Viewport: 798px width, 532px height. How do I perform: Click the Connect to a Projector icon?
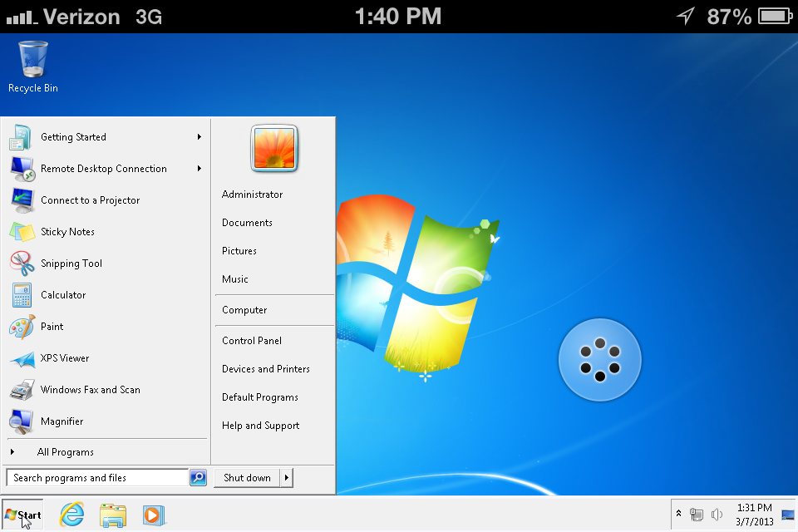(22, 200)
